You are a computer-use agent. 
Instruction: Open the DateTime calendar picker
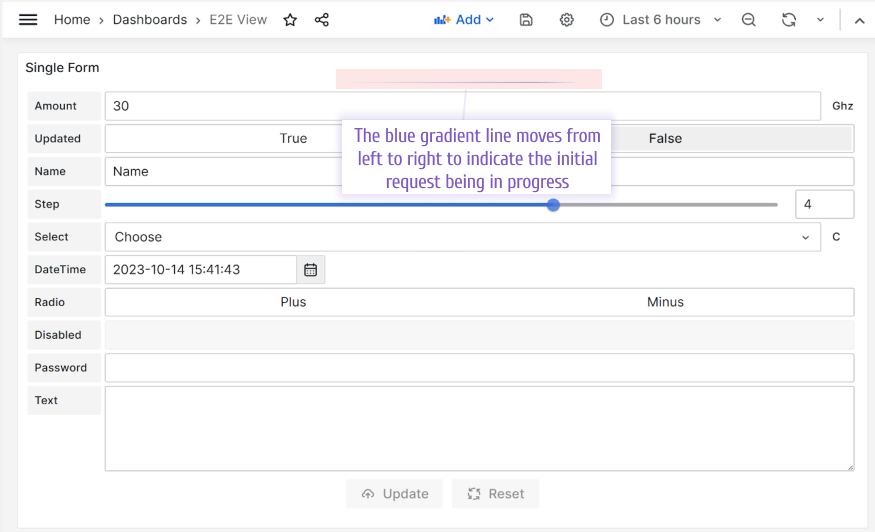point(311,270)
